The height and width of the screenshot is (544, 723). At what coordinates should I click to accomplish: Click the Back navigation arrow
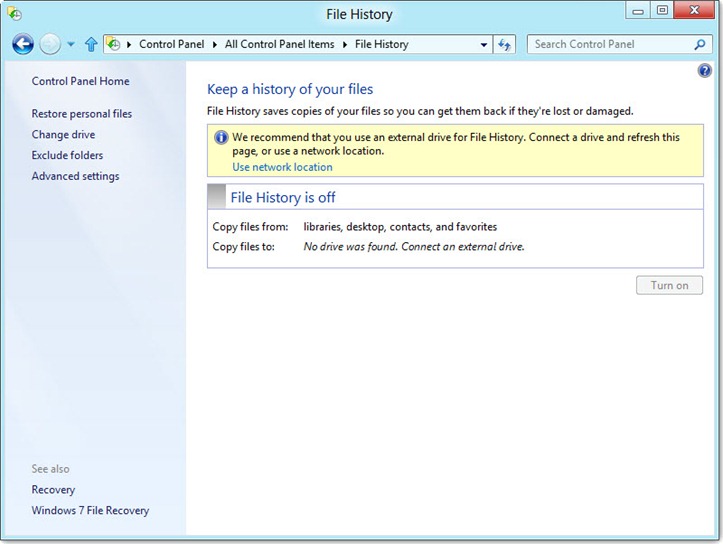23,44
